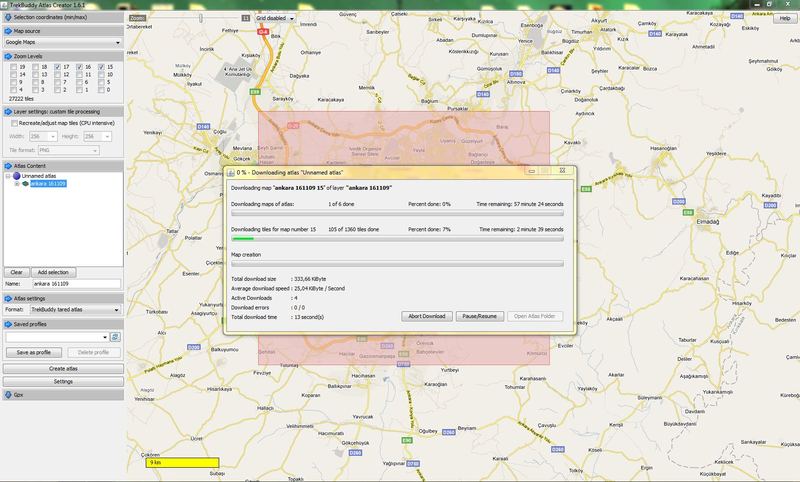Enable zoom level 14 checkbox
Image resolution: width=800 pixels, height=482 pixels.
13,74
